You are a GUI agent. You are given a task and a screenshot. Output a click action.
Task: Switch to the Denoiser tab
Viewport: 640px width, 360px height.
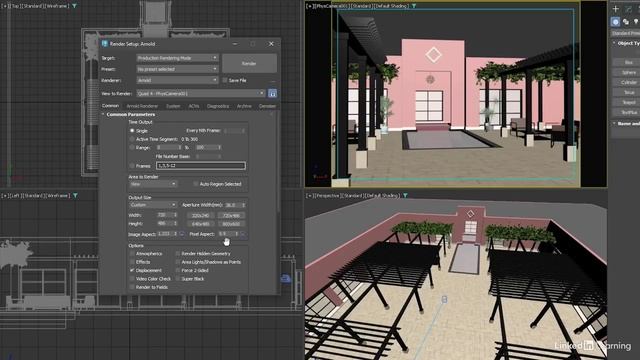point(267,106)
